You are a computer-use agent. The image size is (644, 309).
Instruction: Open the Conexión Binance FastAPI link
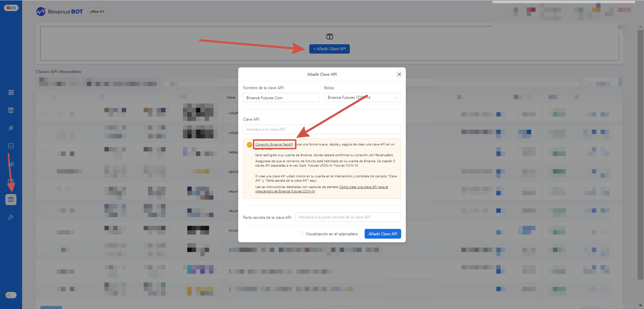click(x=274, y=144)
